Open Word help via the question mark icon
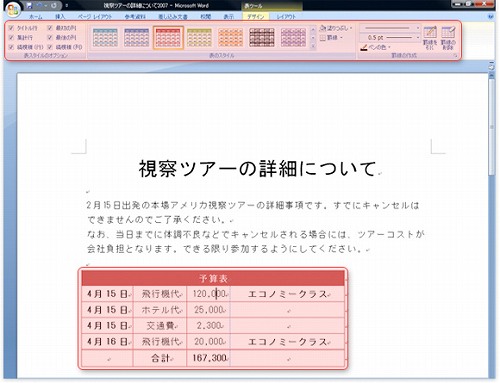 (x=491, y=16)
